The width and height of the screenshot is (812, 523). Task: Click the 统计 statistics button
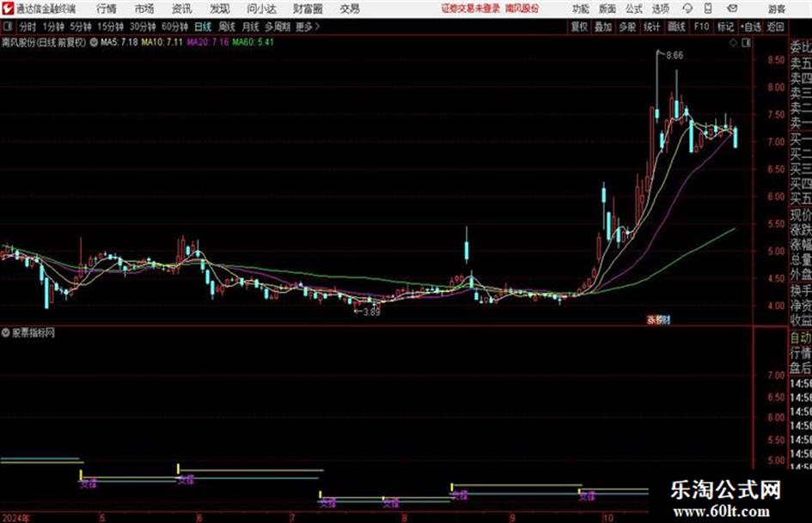click(651, 27)
